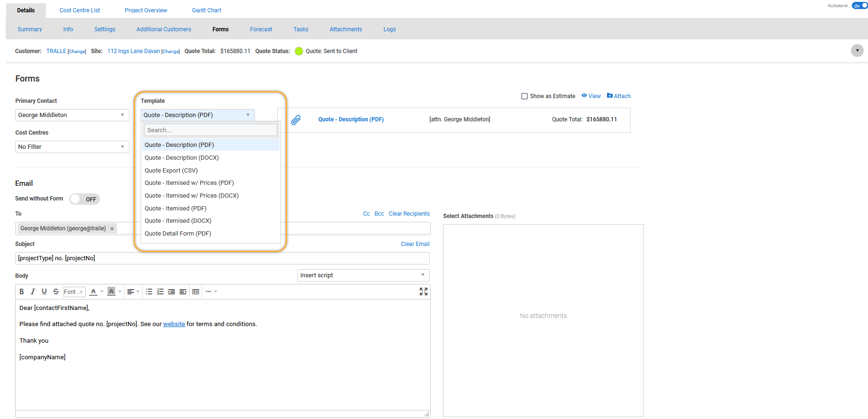Insert a table in email body
The width and height of the screenshot is (868, 419).
pos(196,291)
